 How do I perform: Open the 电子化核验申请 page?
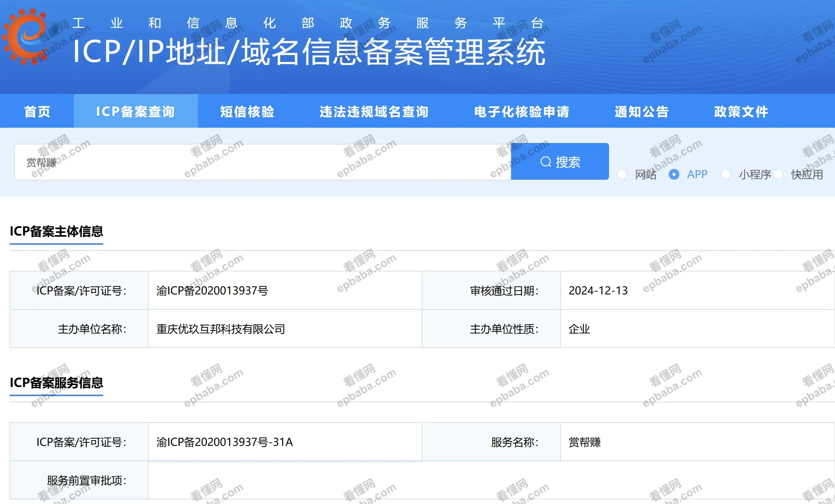522,111
